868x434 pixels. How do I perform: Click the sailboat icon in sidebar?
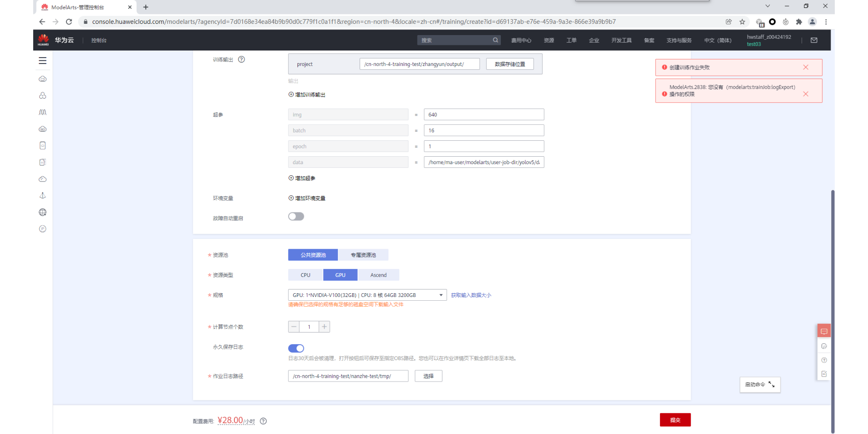point(43,195)
